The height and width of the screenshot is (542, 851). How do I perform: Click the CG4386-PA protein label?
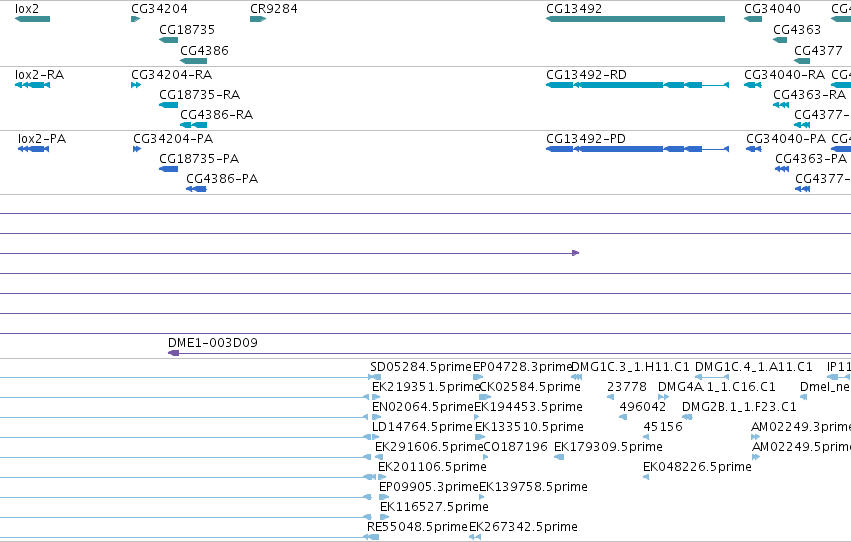pyautogui.click(x=222, y=178)
